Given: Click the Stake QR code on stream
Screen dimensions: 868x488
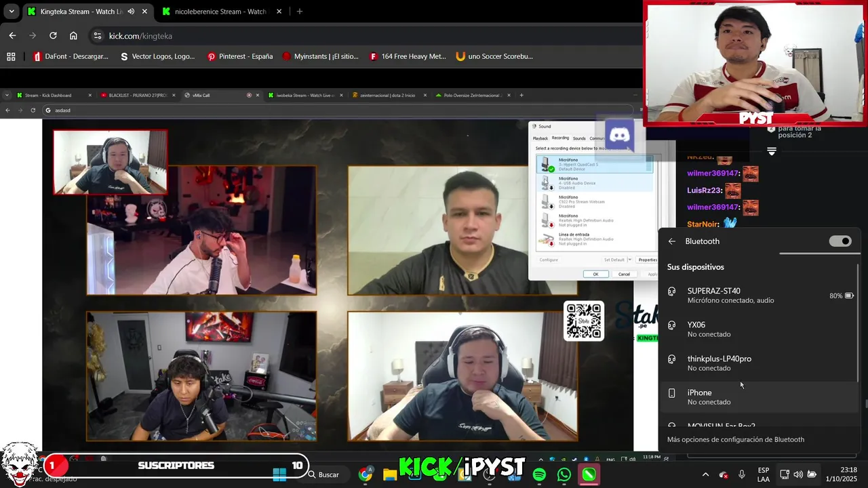Looking at the screenshot, I should point(584,321).
